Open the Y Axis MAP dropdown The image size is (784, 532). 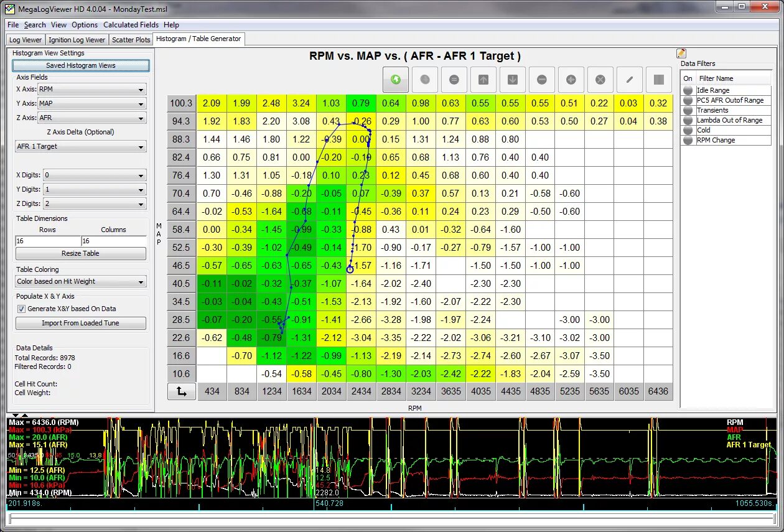pos(92,103)
